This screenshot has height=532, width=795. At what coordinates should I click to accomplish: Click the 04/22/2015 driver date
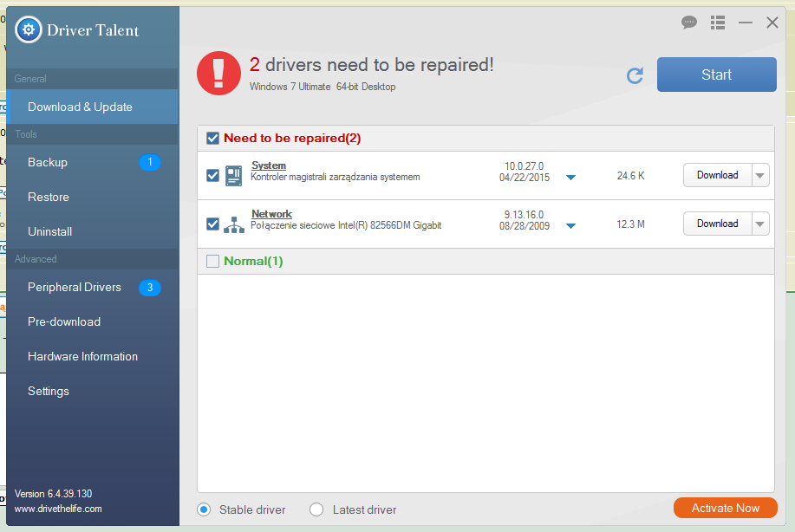point(525,178)
